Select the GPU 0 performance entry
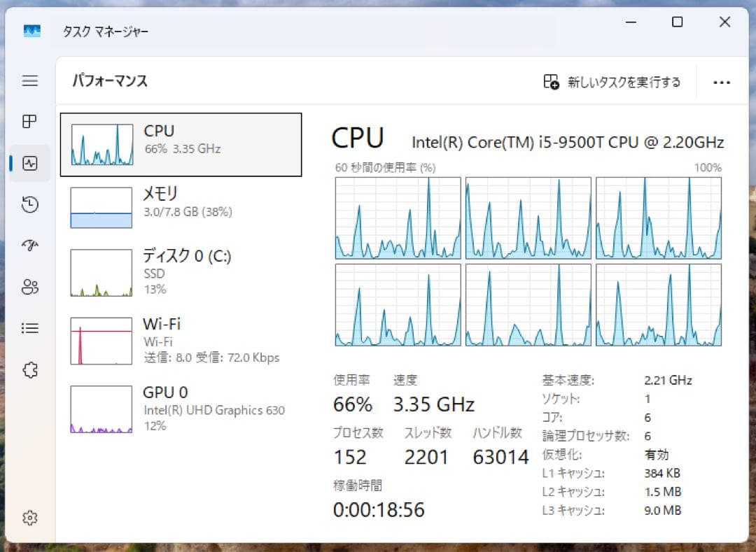The height and width of the screenshot is (552, 756). pyautogui.click(x=180, y=408)
